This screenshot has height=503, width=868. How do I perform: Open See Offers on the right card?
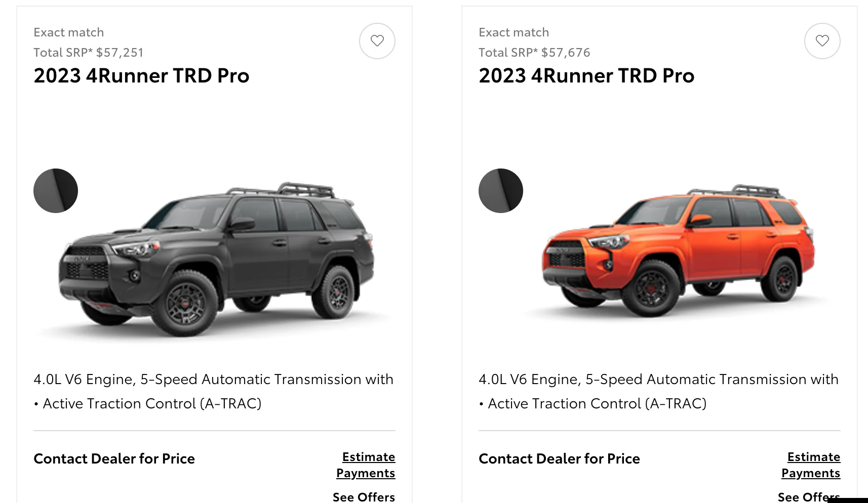pos(809,497)
